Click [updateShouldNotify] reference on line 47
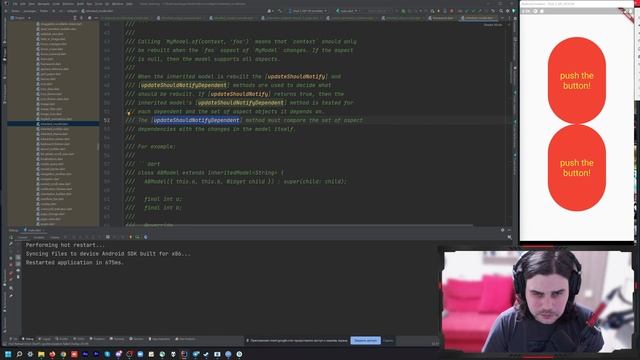The width and height of the screenshot is (640, 360). click(x=296, y=76)
